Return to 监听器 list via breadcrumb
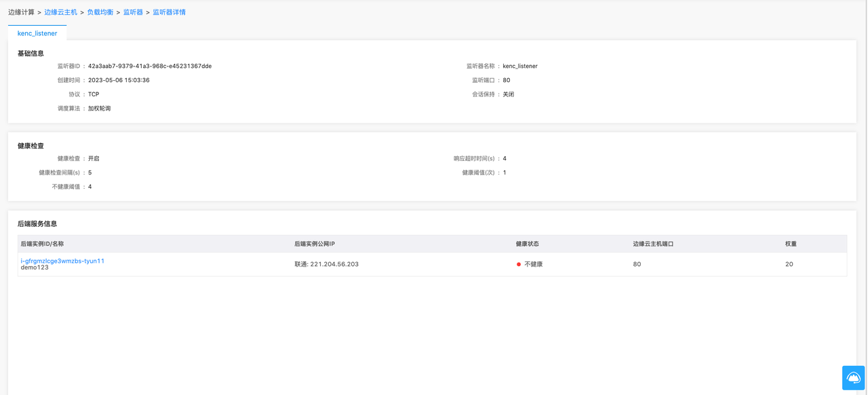 click(133, 12)
